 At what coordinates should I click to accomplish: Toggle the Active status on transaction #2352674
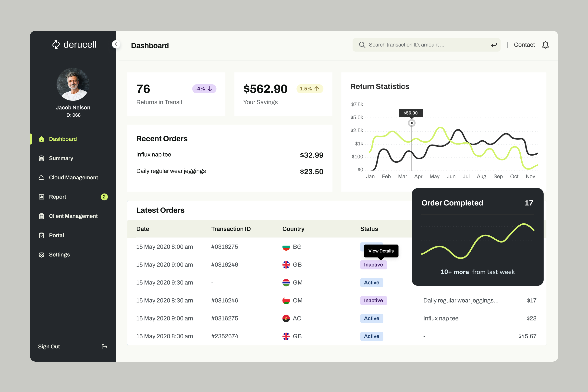[x=372, y=336]
